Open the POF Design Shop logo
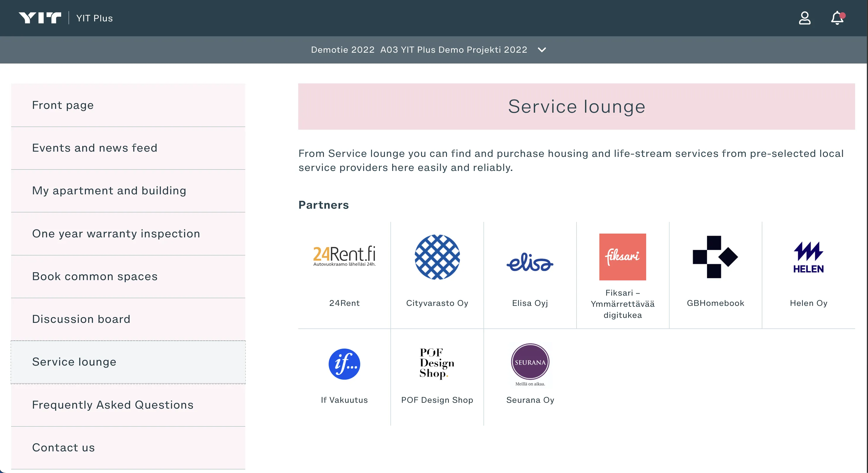Viewport: 868px width, 473px height. coord(437,364)
